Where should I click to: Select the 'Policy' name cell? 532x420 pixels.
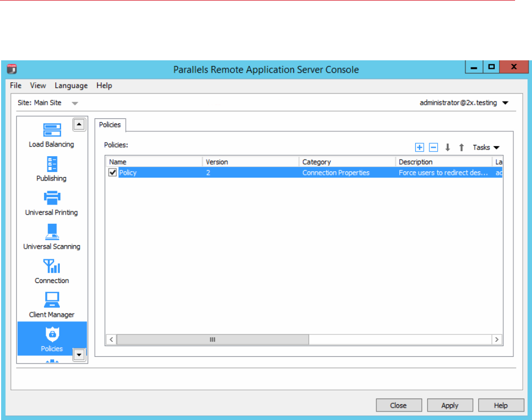click(127, 173)
